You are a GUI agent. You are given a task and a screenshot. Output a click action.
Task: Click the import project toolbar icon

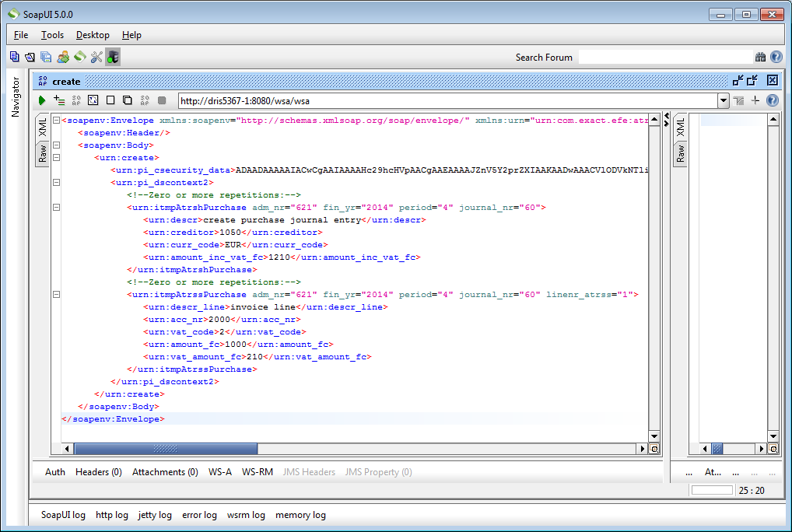tap(30, 57)
